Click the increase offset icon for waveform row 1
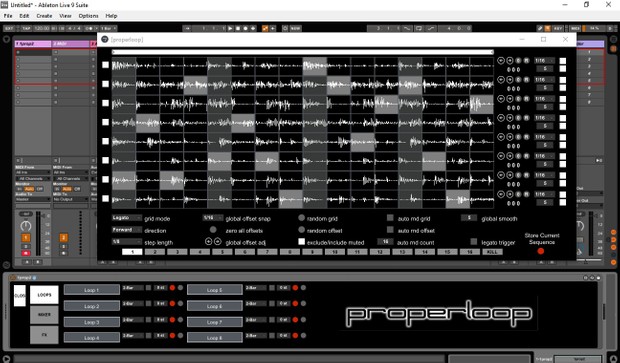Screen dimensions: 620x363 click(x=510, y=60)
